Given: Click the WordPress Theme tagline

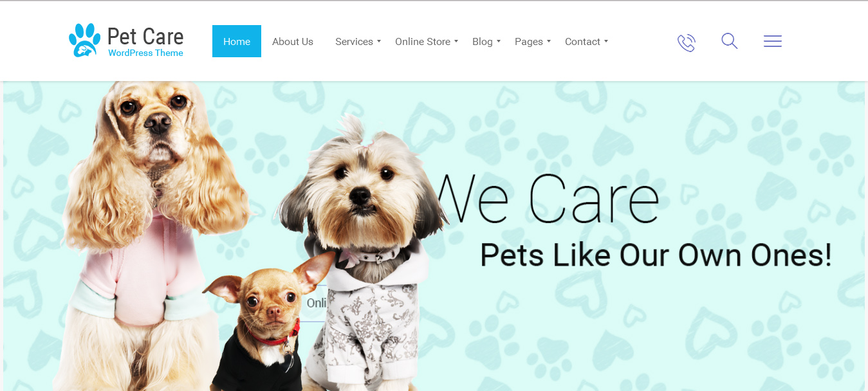Looking at the screenshot, I should pos(145,53).
